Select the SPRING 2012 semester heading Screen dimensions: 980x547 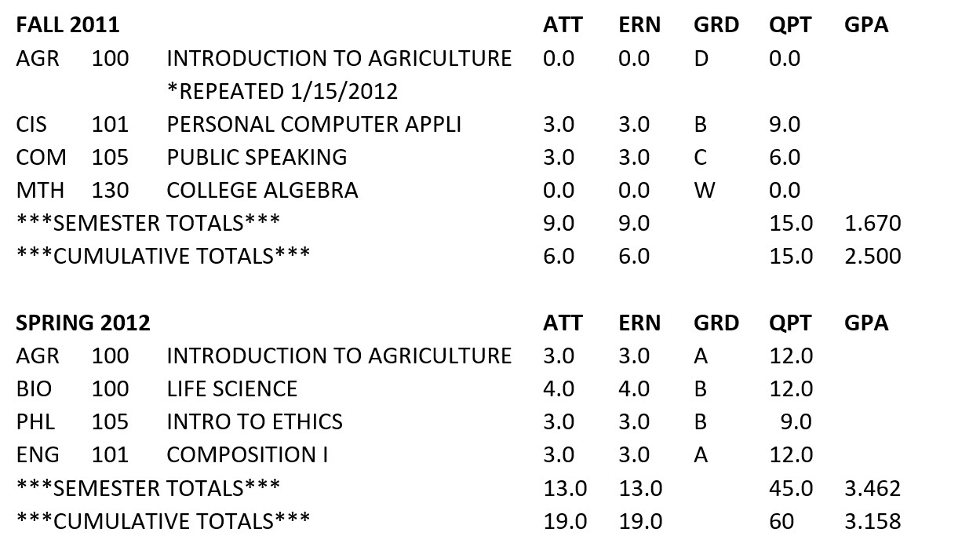point(83,323)
